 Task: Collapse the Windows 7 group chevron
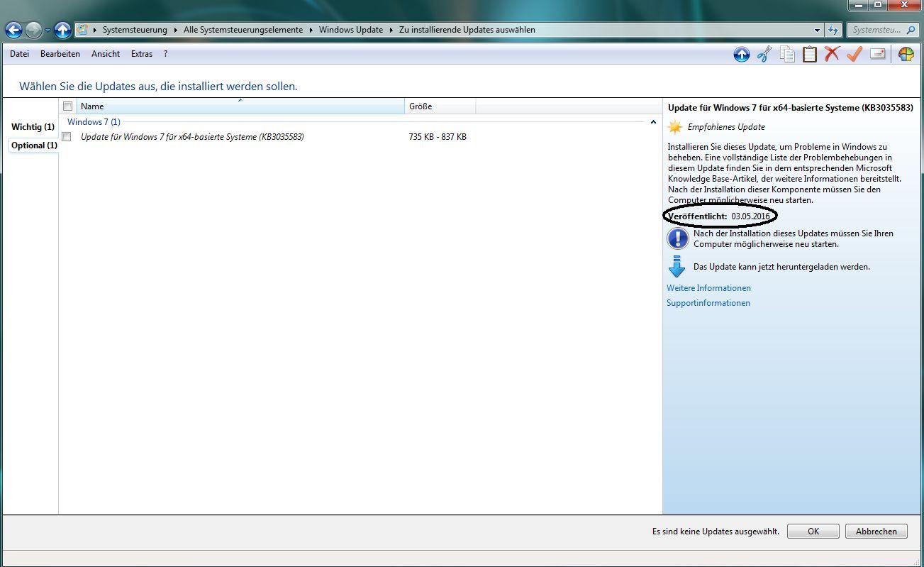point(653,122)
